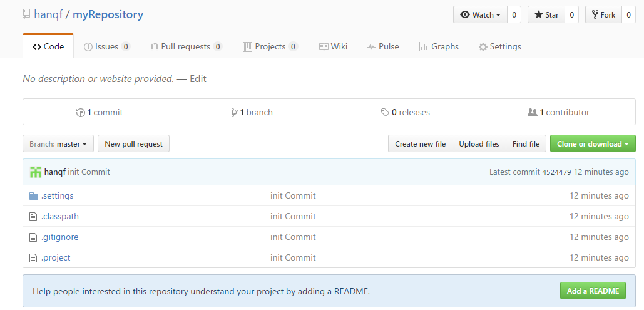644x310 pixels.
Task: Click the Fork count 0
Action: click(629, 15)
